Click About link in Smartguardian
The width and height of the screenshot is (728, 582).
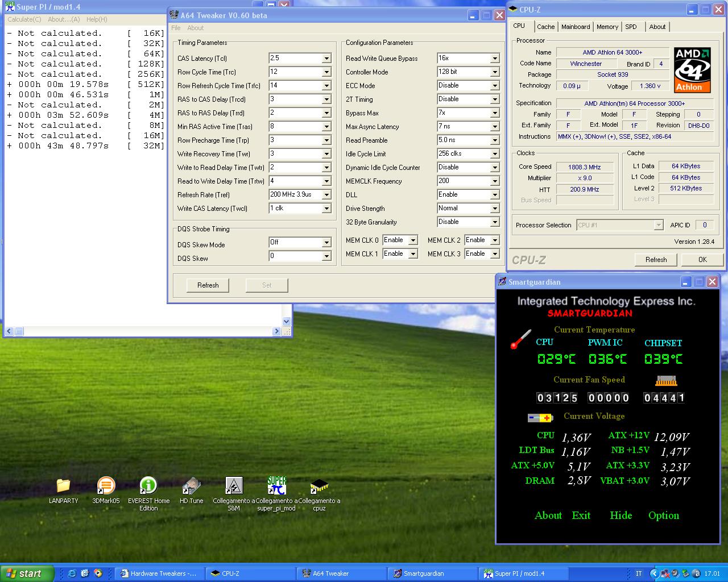[548, 516]
